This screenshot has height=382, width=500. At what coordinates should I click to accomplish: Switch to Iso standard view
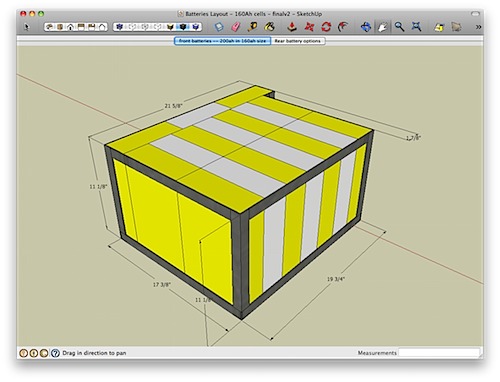coord(50,27)
